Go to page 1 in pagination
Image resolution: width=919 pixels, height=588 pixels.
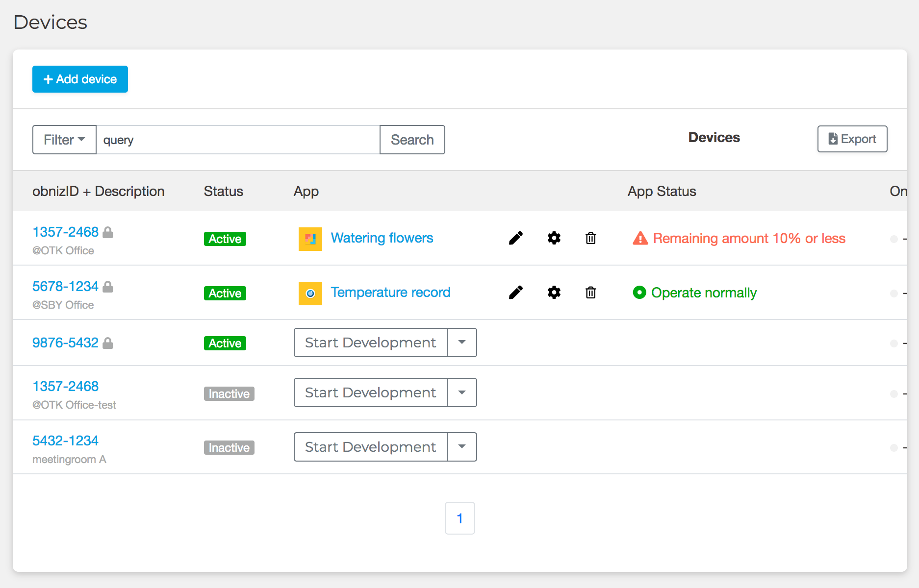click(x=459, y=518)
